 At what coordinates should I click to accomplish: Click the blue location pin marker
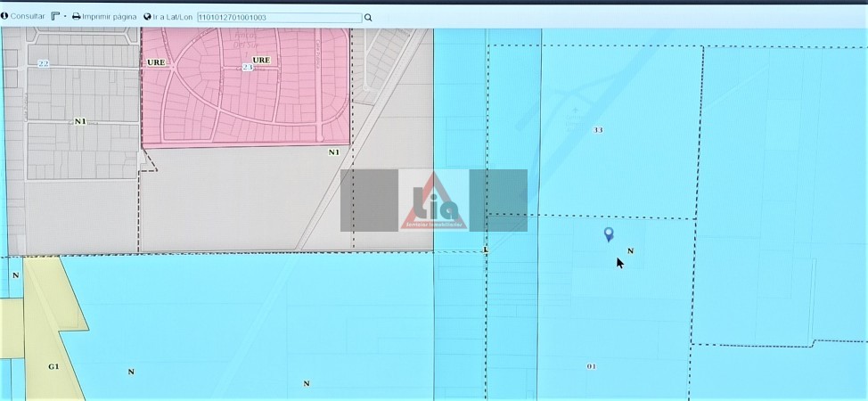tap(609, 233)
